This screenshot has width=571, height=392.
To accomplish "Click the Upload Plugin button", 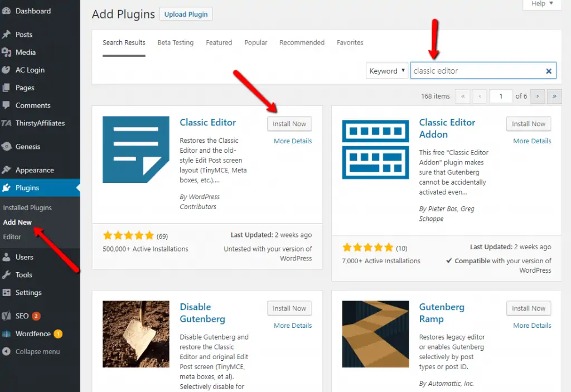I will click(x=186, y=14).
